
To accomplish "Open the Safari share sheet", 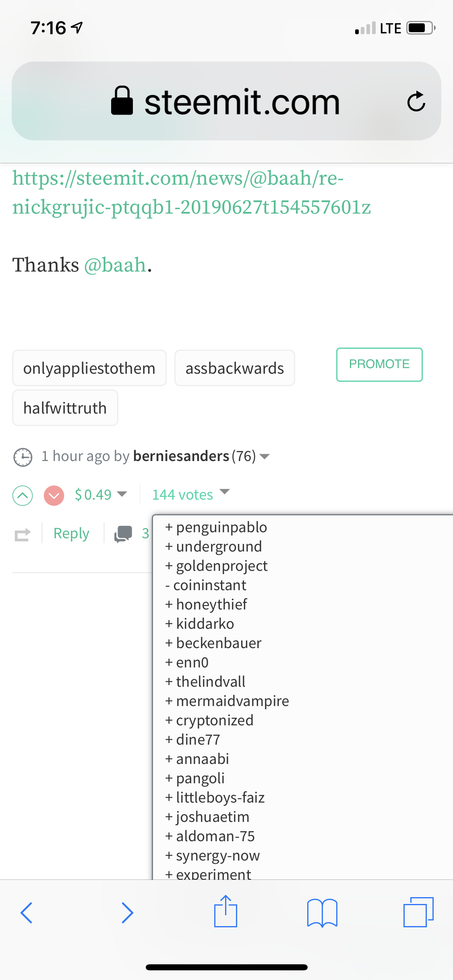I will (x=226, y=912).
